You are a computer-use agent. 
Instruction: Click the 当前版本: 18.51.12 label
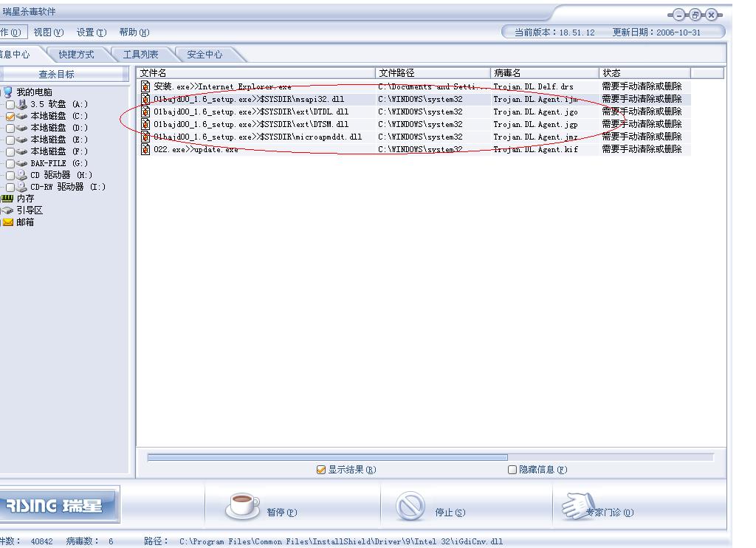point(554,32)
